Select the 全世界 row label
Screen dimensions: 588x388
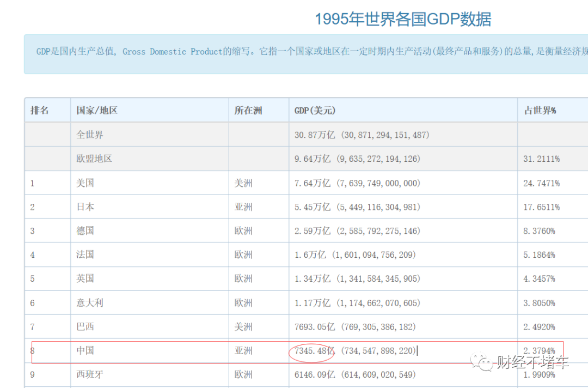(x=90, y=135)
